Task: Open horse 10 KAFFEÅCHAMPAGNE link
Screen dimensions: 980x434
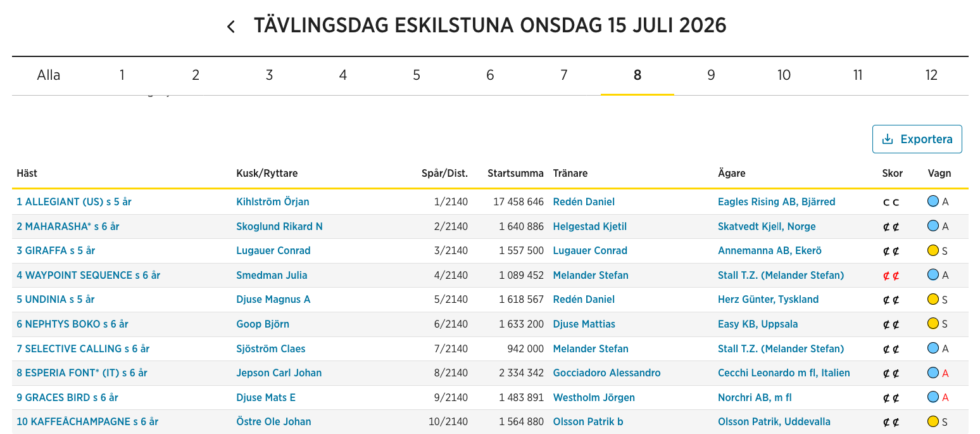Action: tap(87, 422)
